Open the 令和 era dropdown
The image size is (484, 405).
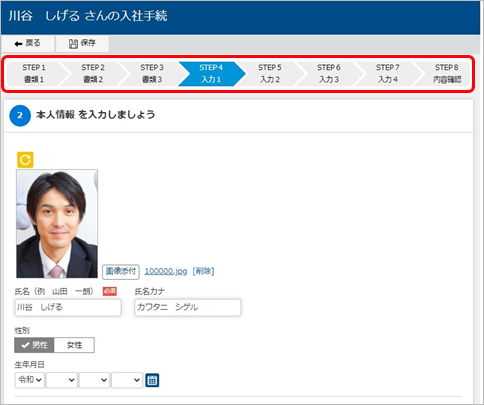pyautogui.click(x=30, y=380)
